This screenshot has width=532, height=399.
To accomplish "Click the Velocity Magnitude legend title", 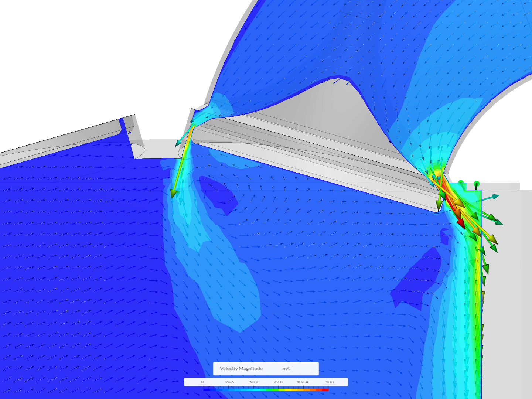I will point(241,368).
